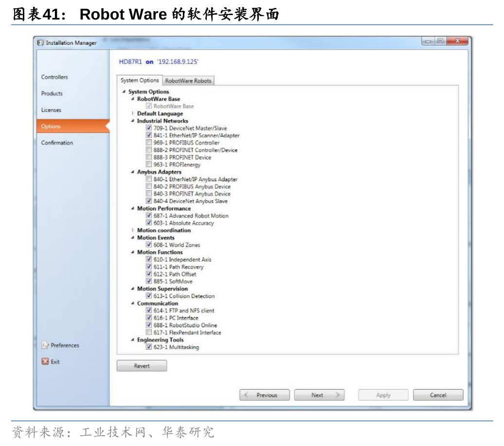504x446 pixels.
Task: Expand the Default Language group
Action: [132, 113]
